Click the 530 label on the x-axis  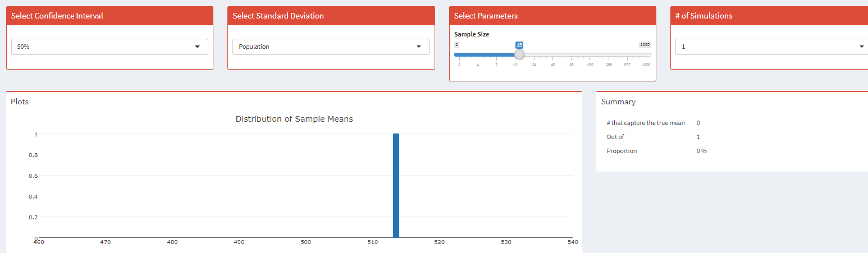(x=506, y=242)
